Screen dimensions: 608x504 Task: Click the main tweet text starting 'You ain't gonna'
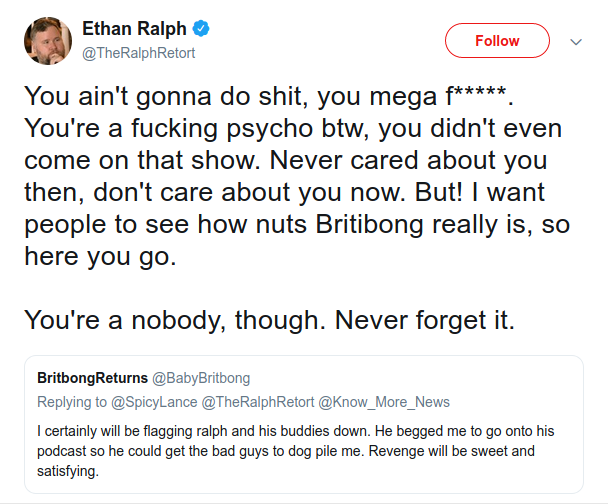[297, 176]
